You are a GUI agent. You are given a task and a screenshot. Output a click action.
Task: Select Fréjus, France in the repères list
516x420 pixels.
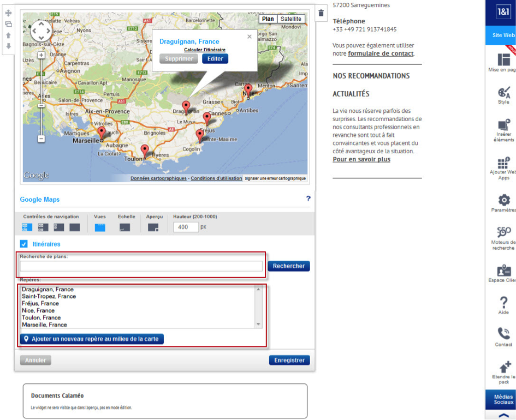coord(40,303)
